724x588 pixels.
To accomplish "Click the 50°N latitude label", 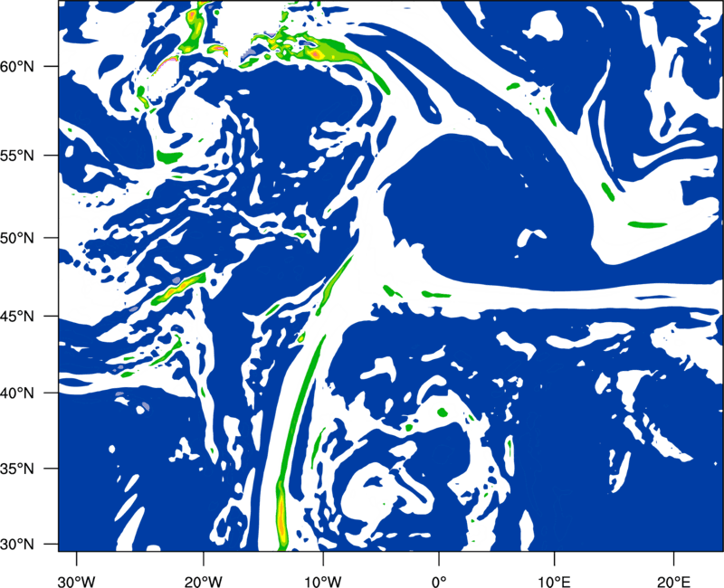I will [17, 238].
